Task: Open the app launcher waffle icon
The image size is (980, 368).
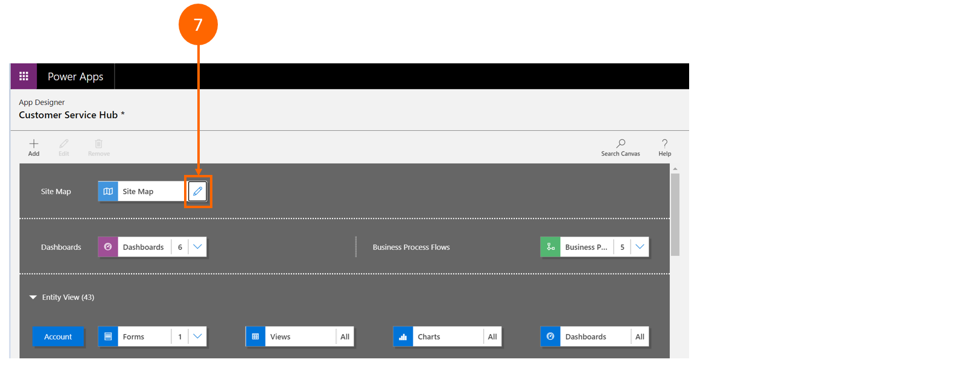Action: coord(24,76)
